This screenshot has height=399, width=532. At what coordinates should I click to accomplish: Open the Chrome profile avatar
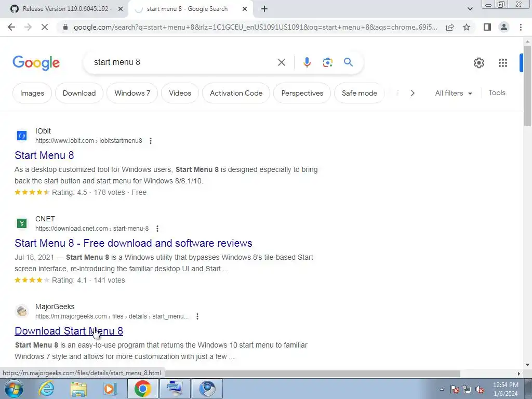click(x=504, y=27)
